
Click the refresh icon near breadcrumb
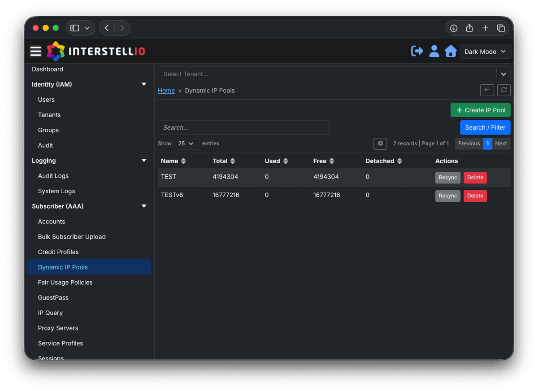(504, 90)
